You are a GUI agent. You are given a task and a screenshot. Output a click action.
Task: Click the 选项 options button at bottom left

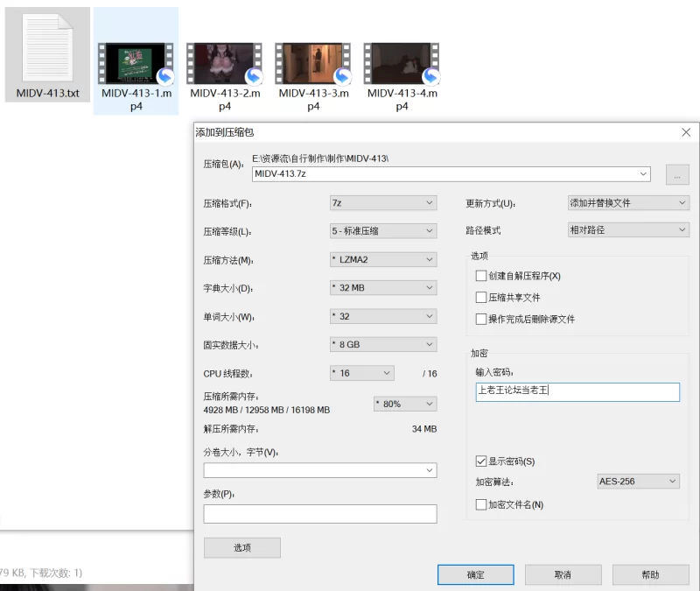click(x=242, y=548)
